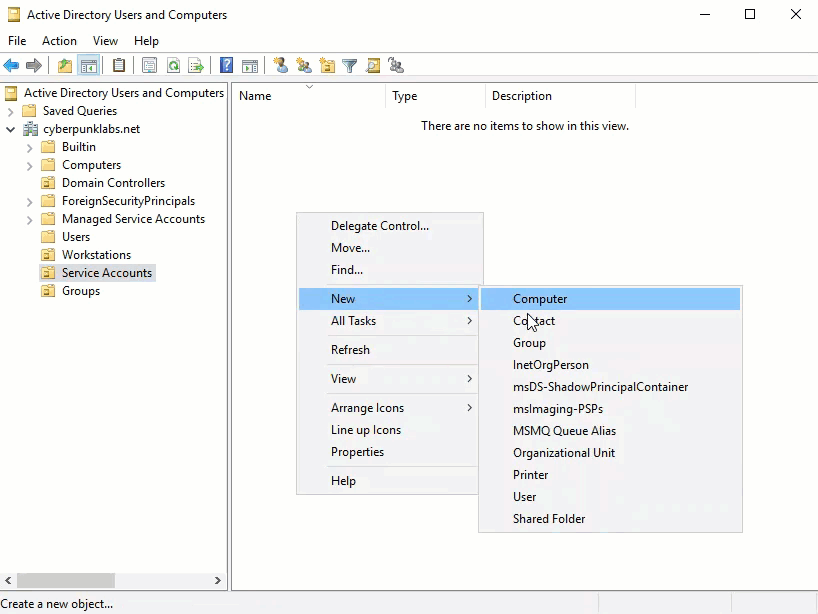Click the Find objects toolbar icon
The image size is (818, 614).
373,66
